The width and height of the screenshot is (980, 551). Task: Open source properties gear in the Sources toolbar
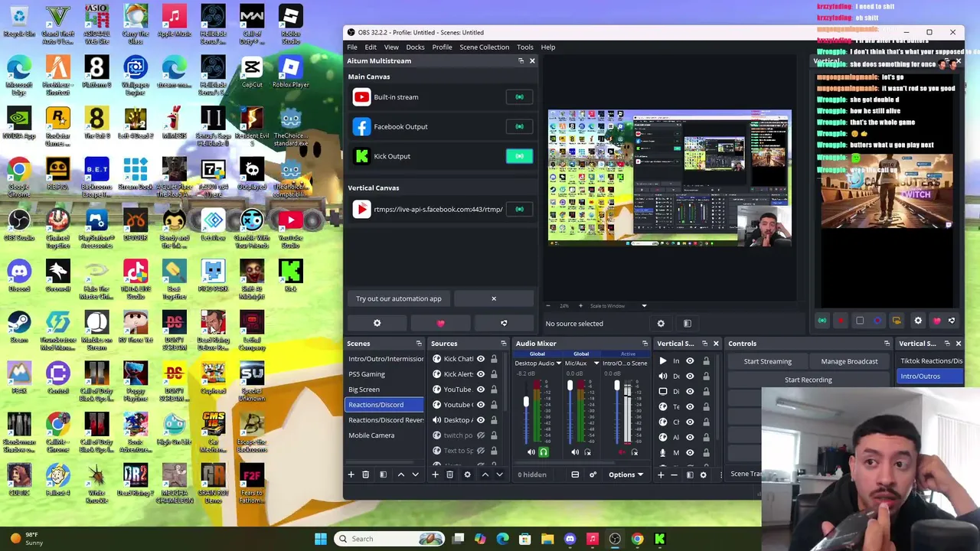(467, 474)
